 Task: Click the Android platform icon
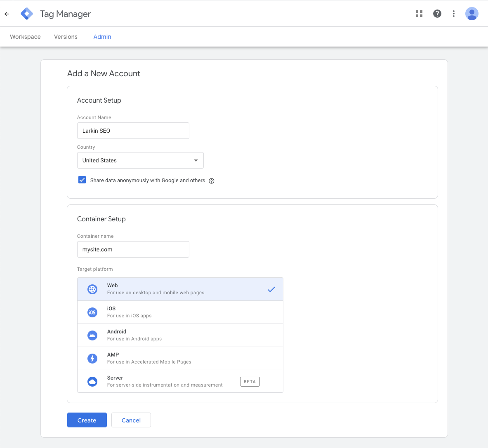(x=92, y=335)
